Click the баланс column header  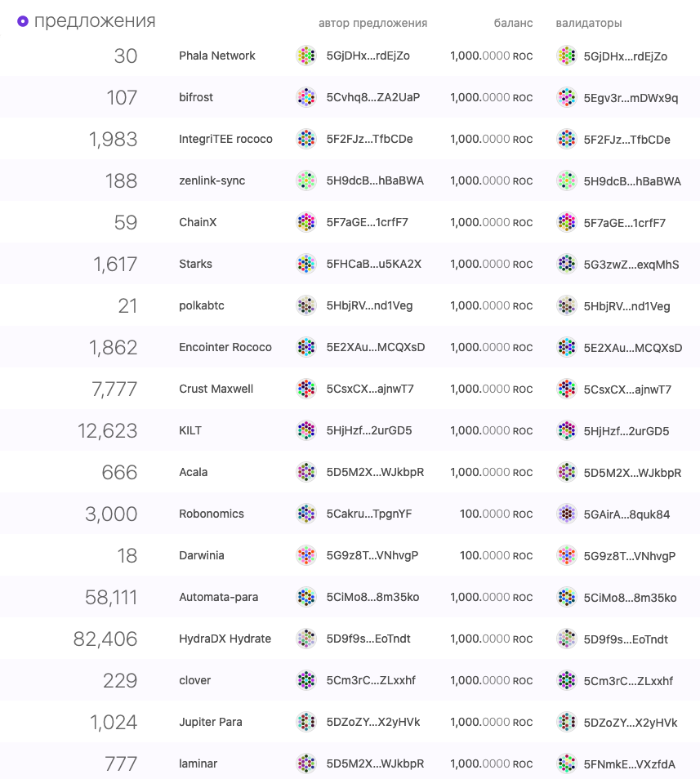pos(513,24)
